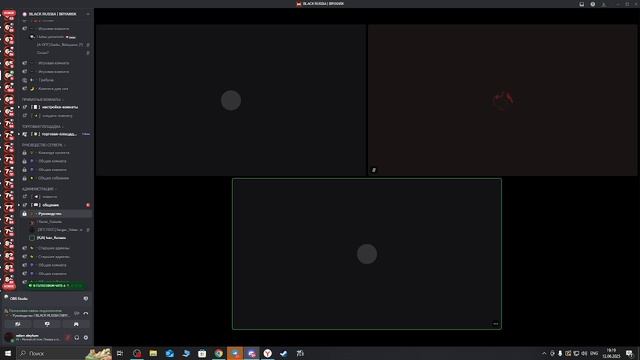The width and height of the screenshot is (640, 360).
Task: Open Google Chrome from taskbar
Action: (x=219, y=353)
